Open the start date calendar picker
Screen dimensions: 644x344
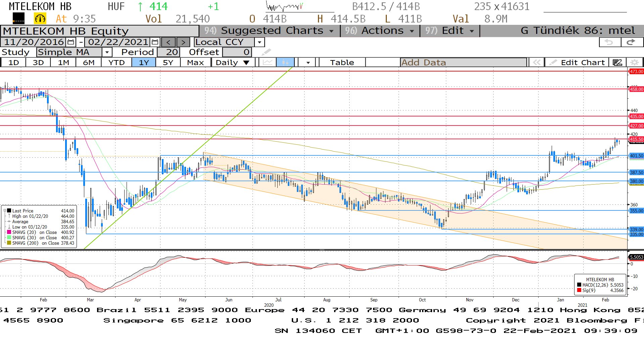pos(71,42)
